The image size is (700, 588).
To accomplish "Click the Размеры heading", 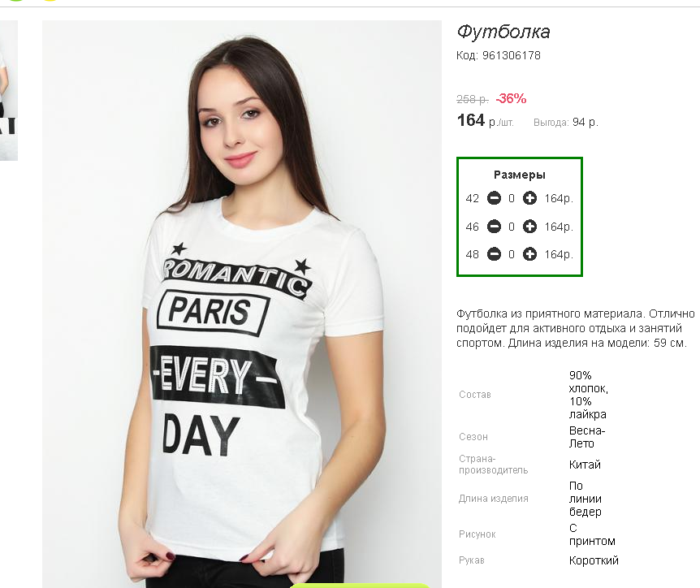I will [520, 175].
